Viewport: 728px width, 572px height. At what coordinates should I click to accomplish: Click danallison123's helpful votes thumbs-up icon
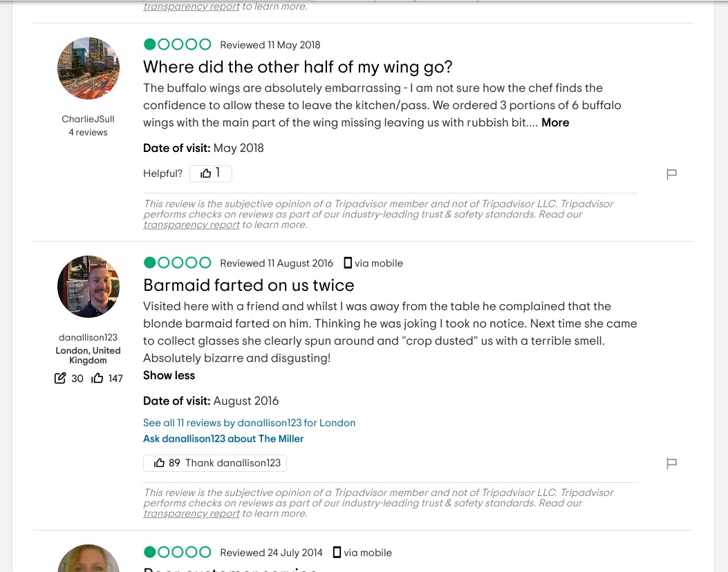[x=97, y=378]
